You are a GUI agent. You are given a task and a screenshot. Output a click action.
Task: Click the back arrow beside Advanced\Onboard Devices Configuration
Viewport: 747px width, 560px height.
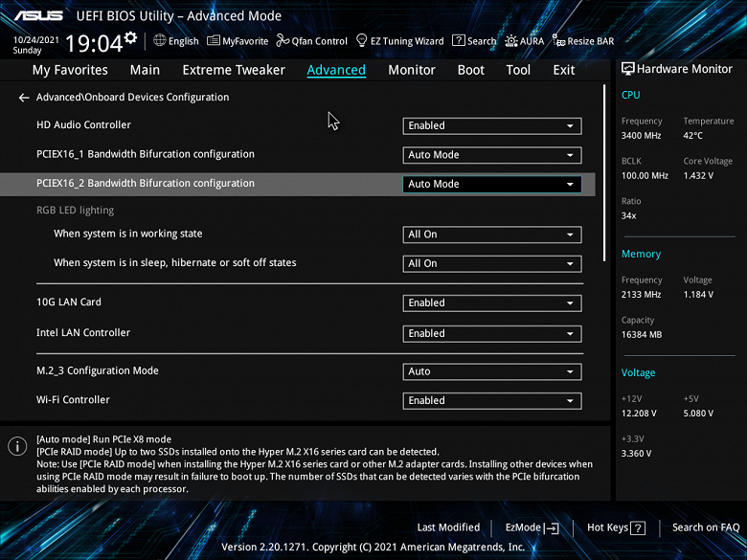[x=24, y=98]
